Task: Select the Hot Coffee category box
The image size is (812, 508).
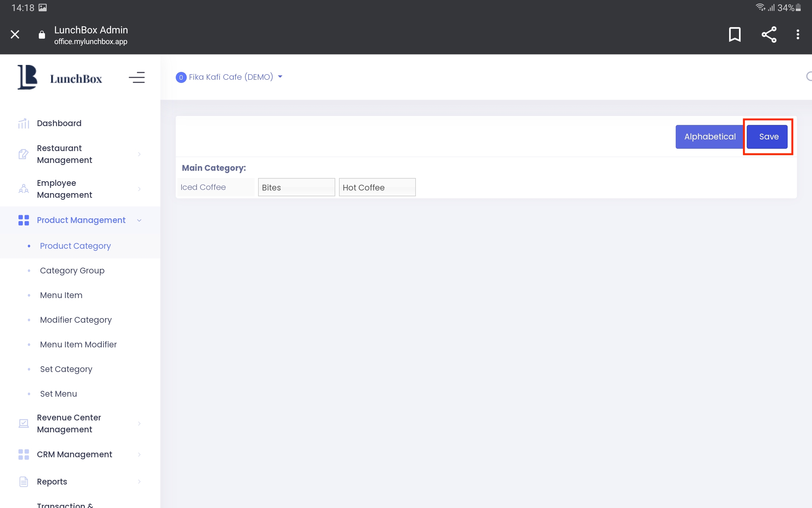Action: pyautogui.click(x=377, y=188)
